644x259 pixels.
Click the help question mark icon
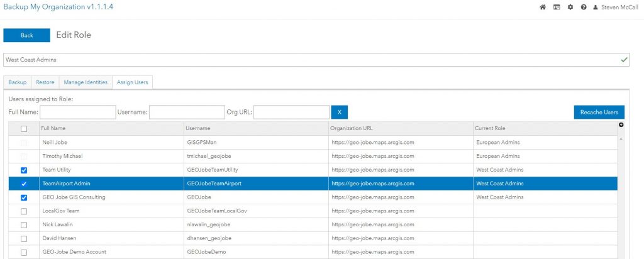[584, 8]
